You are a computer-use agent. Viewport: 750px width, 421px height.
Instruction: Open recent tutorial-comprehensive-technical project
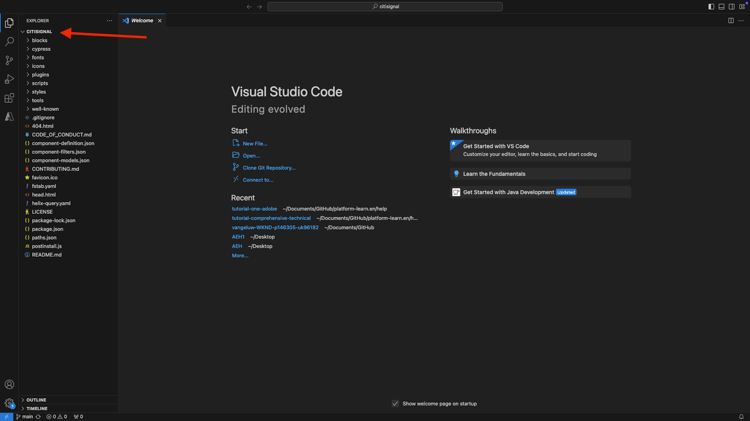271,218
